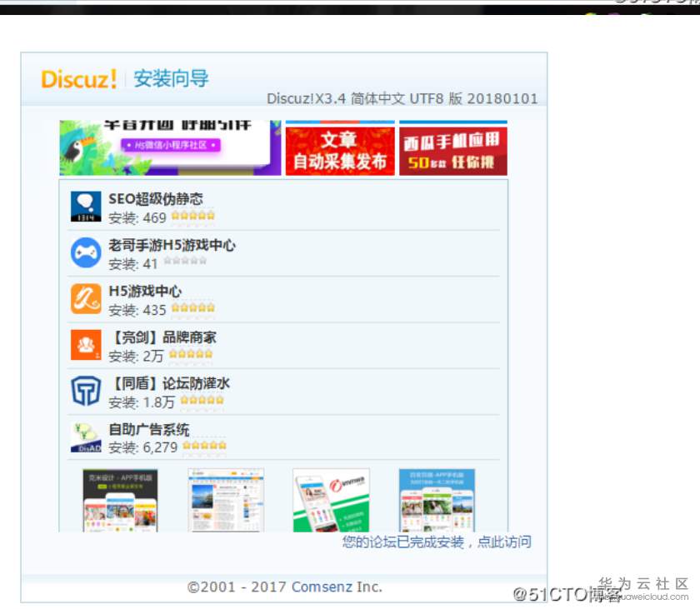Click the Discuz!X3.4 简体中文 UTF8 version text
The image size is (700, 609).
[x=402, y=98]
